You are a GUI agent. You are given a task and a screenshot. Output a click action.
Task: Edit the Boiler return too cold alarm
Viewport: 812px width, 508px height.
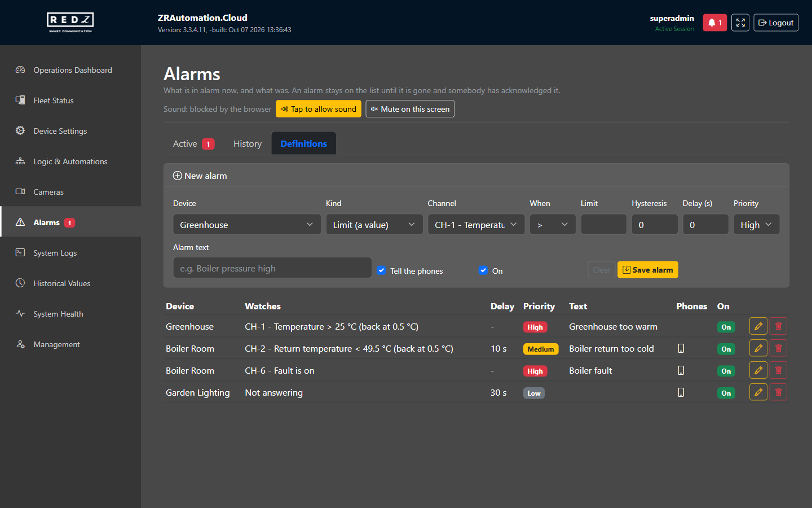[x=758, y=348]
